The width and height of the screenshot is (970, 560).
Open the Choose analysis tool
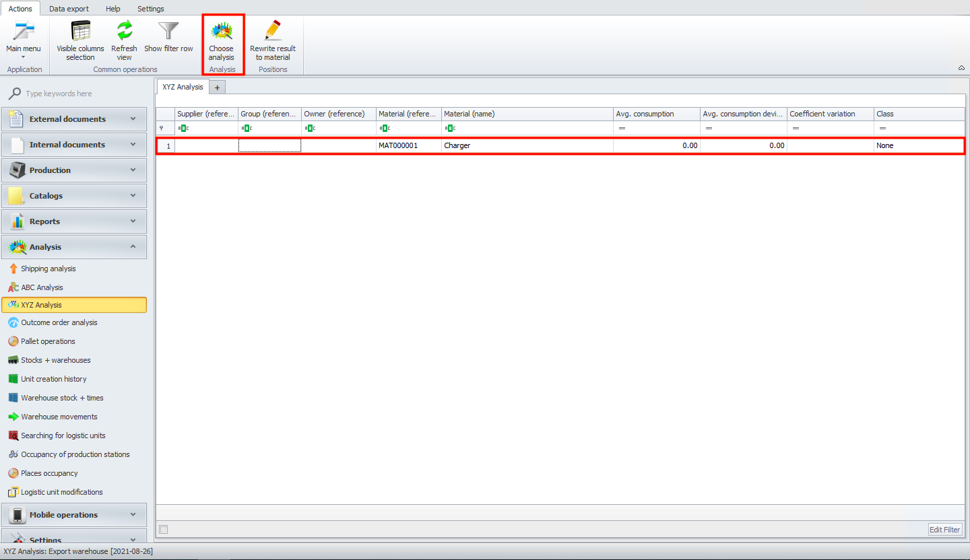(222, 40)
